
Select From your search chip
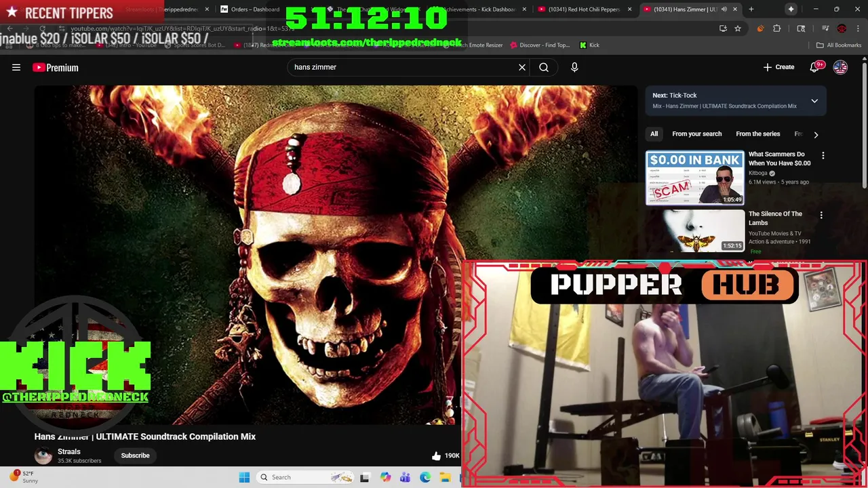[696, 134]
